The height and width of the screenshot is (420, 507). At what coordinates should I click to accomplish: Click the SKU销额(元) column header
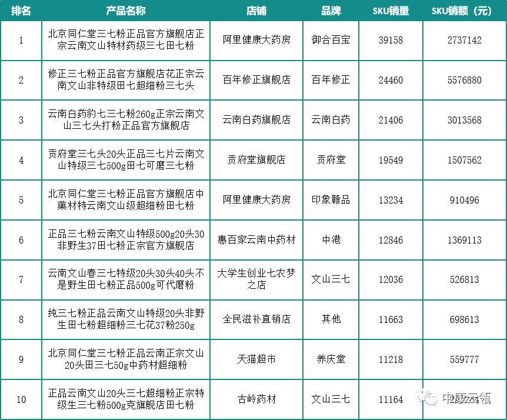(464, 11)
